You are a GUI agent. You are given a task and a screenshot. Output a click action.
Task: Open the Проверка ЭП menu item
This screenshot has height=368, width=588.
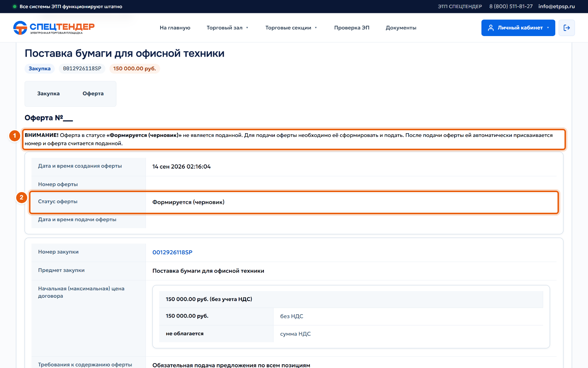pyautogui.click(x=352, y=28)
